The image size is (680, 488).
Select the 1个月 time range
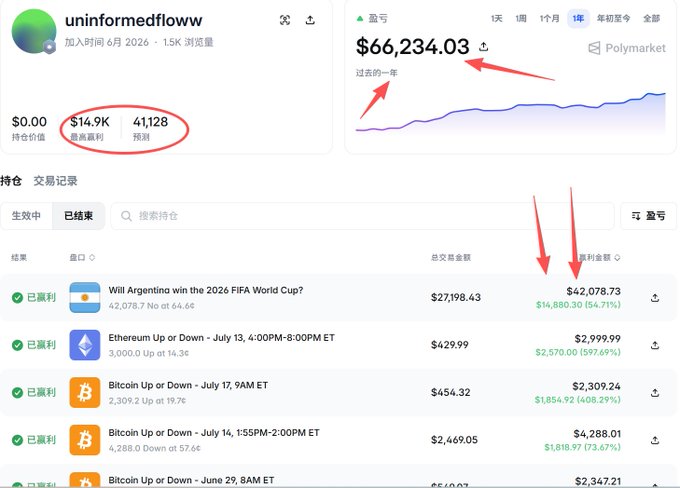pos(549,19)
